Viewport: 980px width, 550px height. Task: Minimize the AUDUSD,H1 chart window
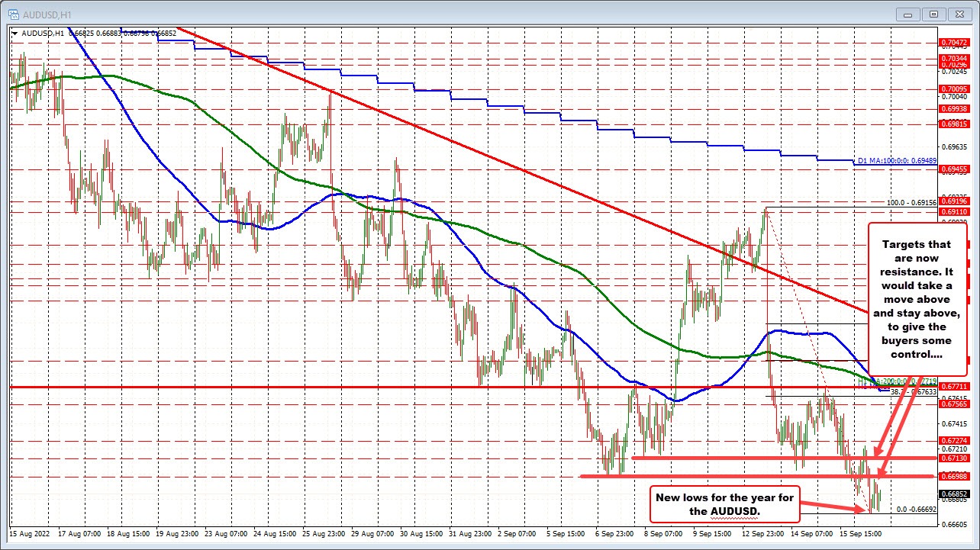coord(907,14)
